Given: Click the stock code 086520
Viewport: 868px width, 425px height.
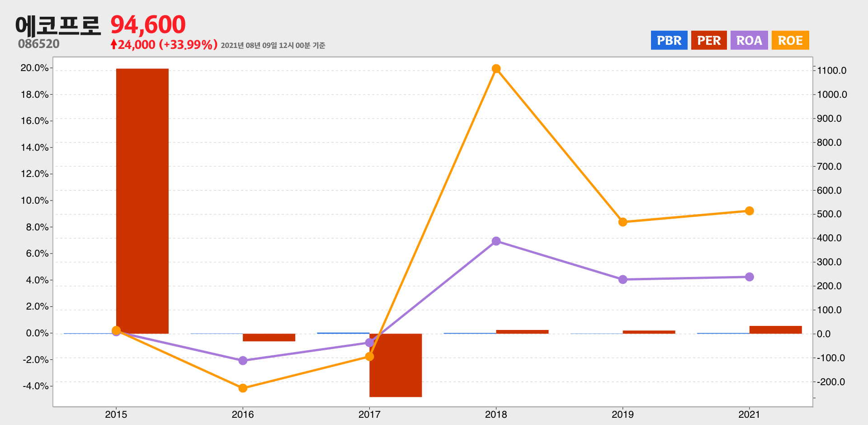Looking at the screenshot, I should click(x=39, y=44).
